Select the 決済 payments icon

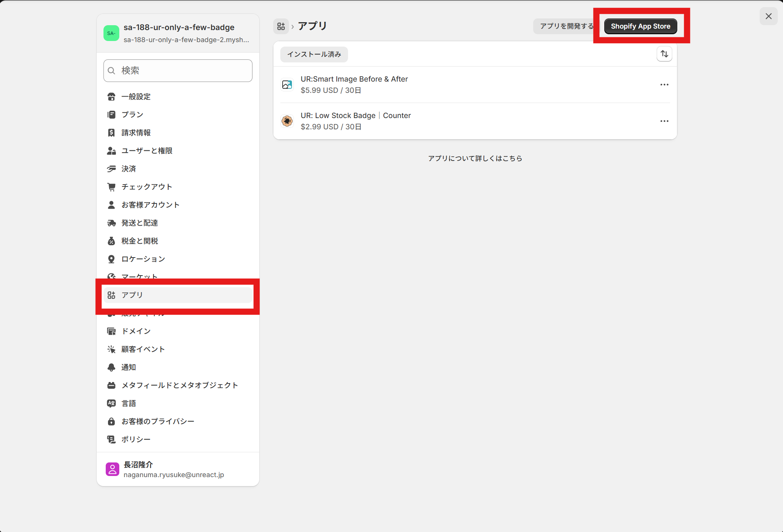[x=111, y=169]
